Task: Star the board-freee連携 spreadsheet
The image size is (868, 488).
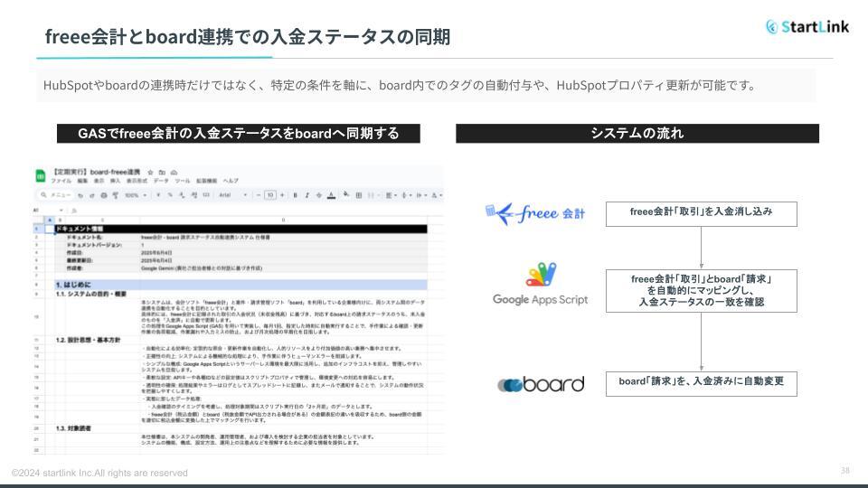Action: click(x=150, y=173)
